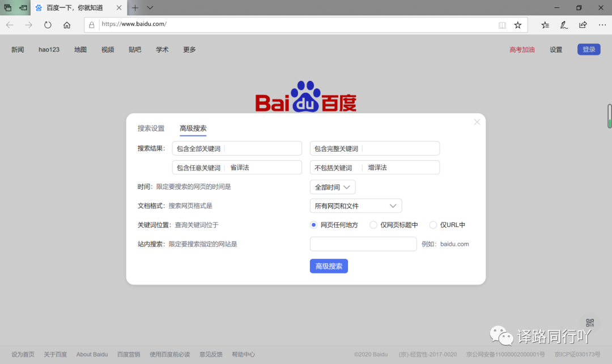This screenshot has height=364, width=612.
Task: Open the 所有网页和文件 format dropdown
Action: pos(355,205)
